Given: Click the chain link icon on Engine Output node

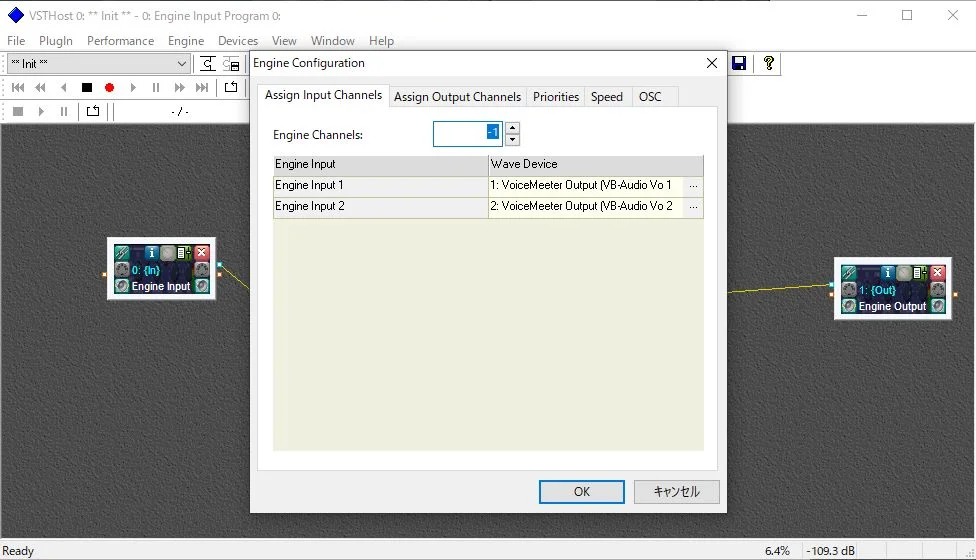Looking at the screenshot, I should pos(849,273).
